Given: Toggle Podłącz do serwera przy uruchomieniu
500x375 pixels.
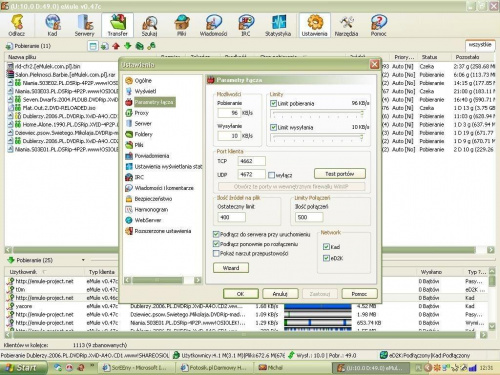Looking at the screenshot, I should click(216, 234).
